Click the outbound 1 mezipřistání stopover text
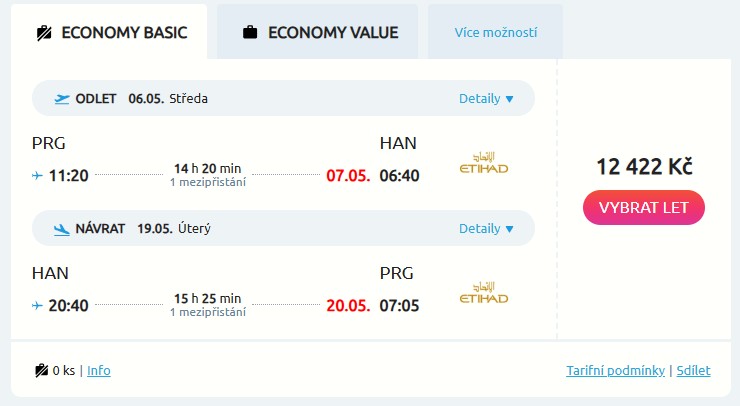Viewport: 740px width, 406px height. pos(207,182)
